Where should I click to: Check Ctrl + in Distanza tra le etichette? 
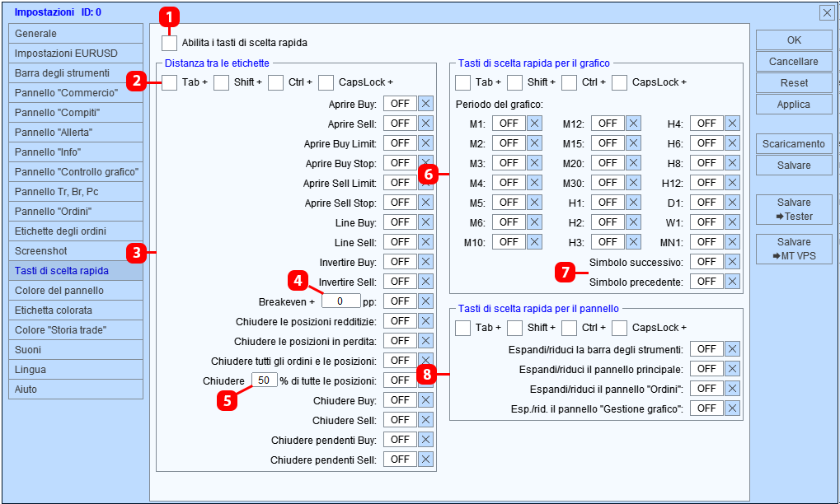coord(276,82)
